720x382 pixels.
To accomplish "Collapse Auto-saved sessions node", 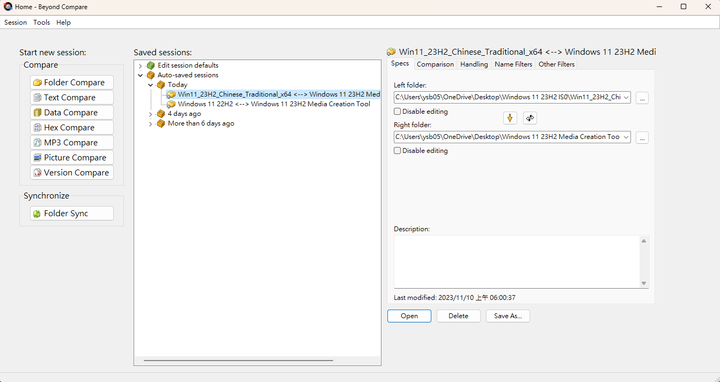I will [x=141, y=75].
